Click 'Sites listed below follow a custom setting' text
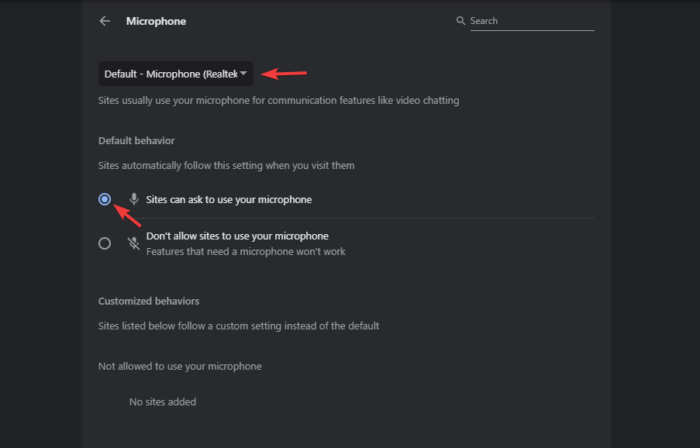This screenshot has width=700, height=448. (x=238, y=326)
